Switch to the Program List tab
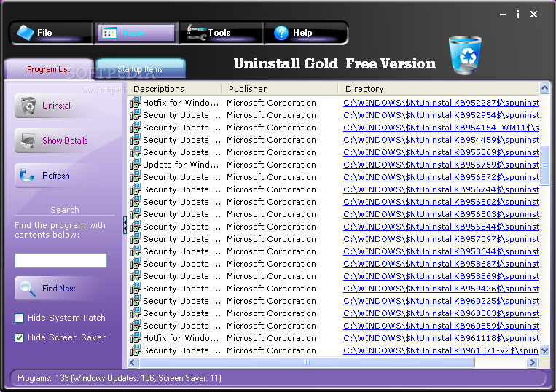 [x=49, y=69]
